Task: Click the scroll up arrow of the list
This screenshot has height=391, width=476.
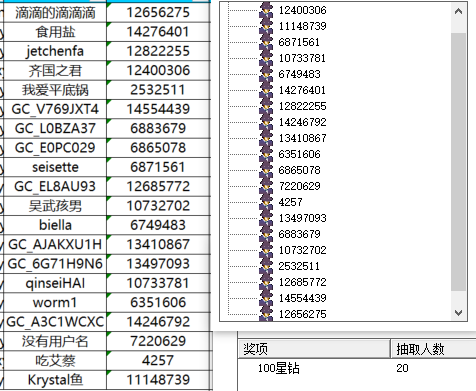Action: tap(458, 11)
